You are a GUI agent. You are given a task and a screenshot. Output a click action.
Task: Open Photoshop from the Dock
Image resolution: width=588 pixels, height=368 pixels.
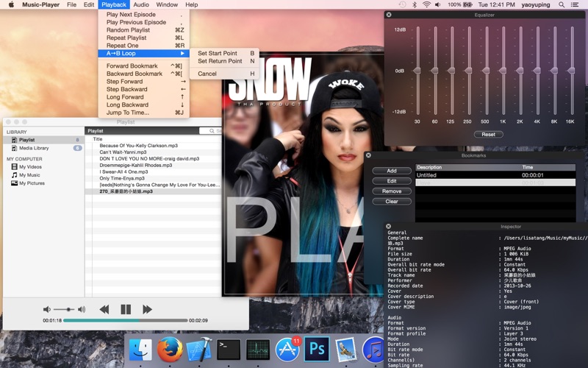tap(317, 350)
